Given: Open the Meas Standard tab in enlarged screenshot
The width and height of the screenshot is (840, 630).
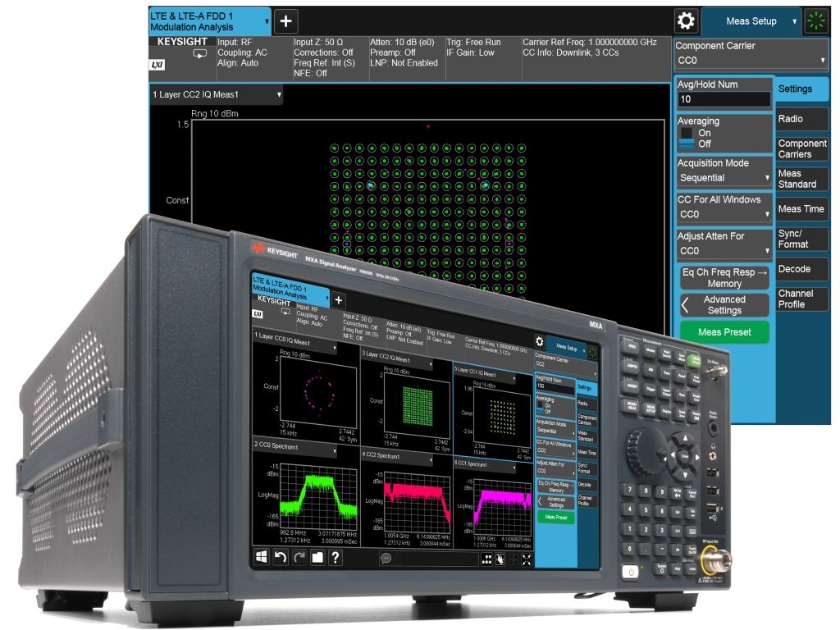Looking at the screenshot, I should pos(801,179).
